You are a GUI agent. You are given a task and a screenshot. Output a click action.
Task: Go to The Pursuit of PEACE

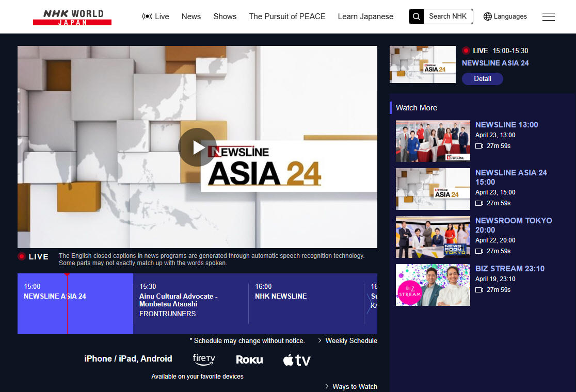(287, 17)
